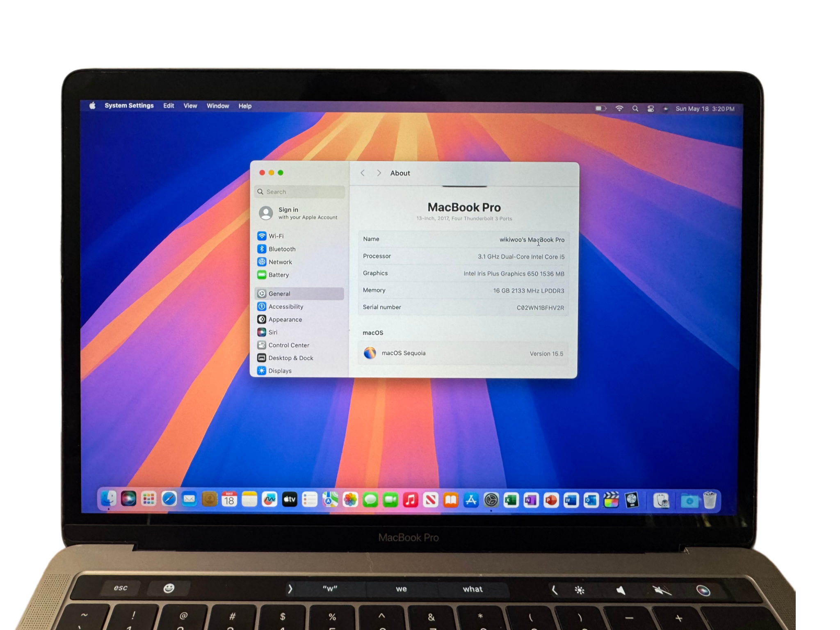Open the Apple menu
The width and height of the screenshot is (840, 630).
92,106
